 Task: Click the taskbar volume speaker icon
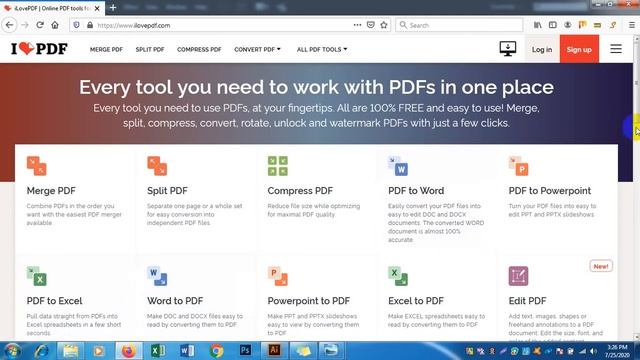pyautogui.click(x=593, y=351)
